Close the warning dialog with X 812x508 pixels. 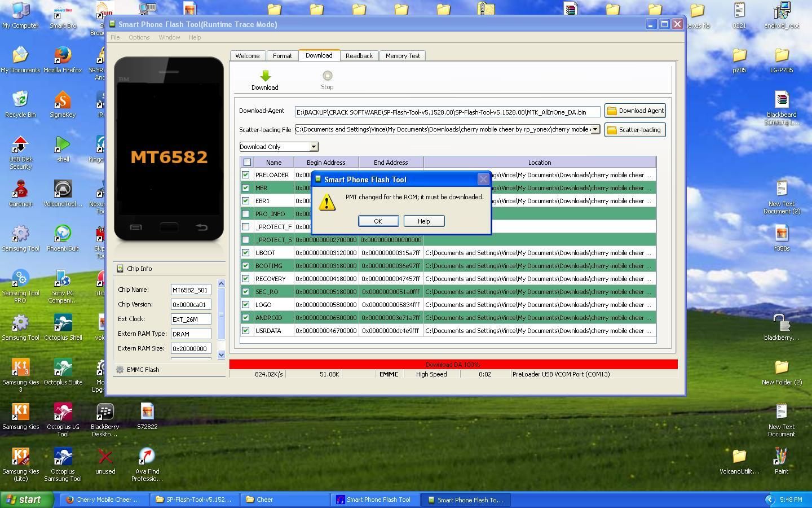483,179
